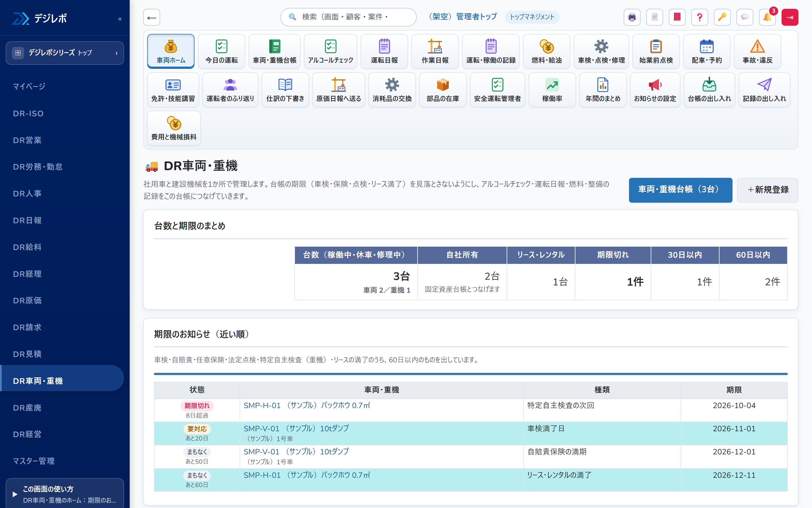The height and width of the screenshot is (508, 812).
Task: Open the 車検・点検・修理 gear tile
Action: [x=601, y=51]
